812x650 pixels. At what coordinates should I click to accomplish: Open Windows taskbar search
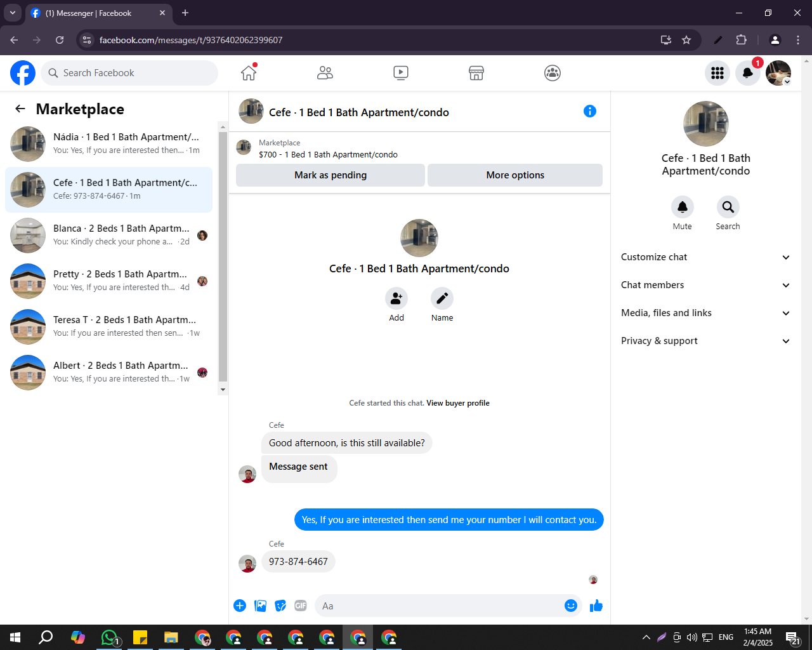coord(46,637)
